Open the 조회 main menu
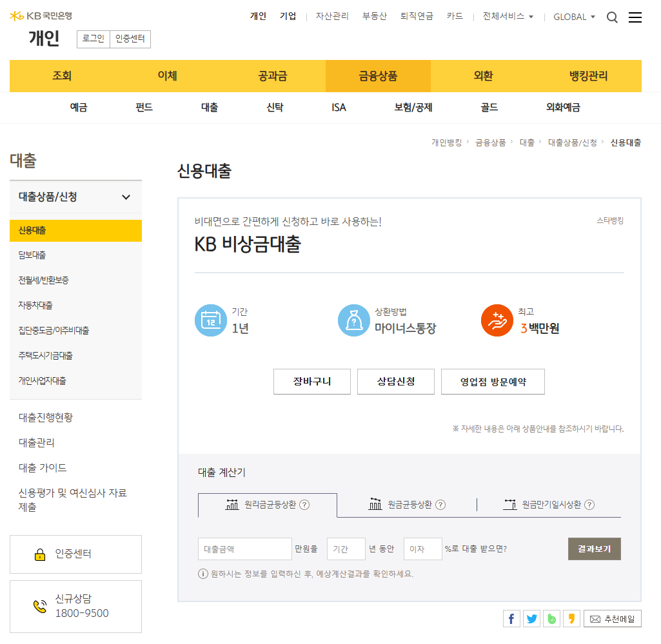The height and width of the screenshot is (644, 661). click(62, 76)
